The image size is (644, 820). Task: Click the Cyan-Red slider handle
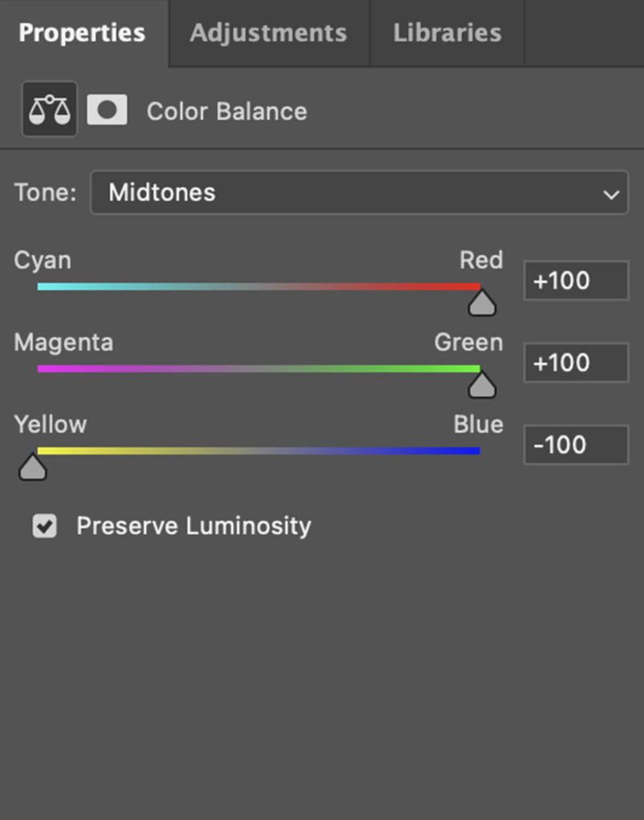tap(481, 303)
